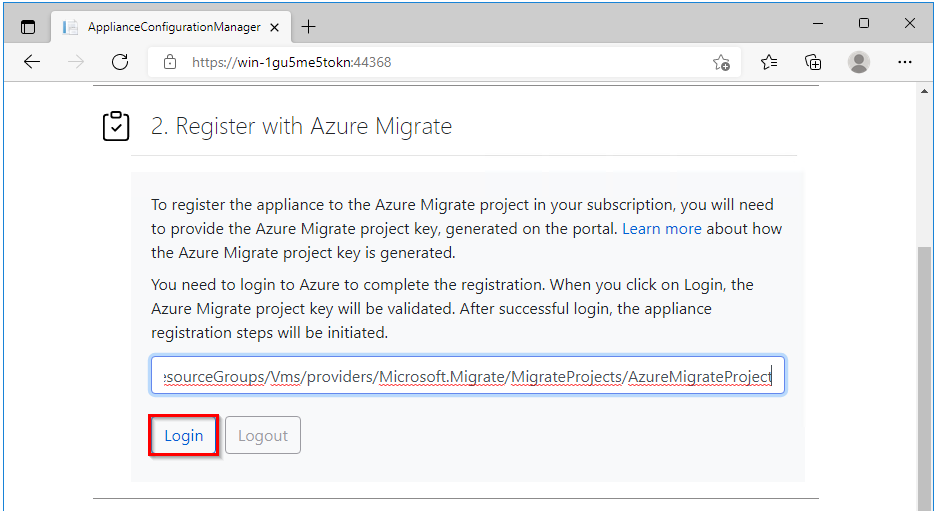Open the Favorites list

point(769,62)
